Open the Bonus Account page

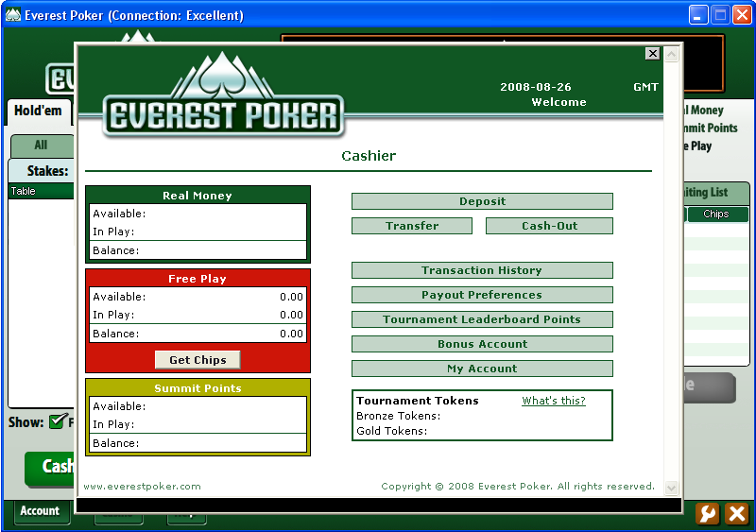pos(482,344)
